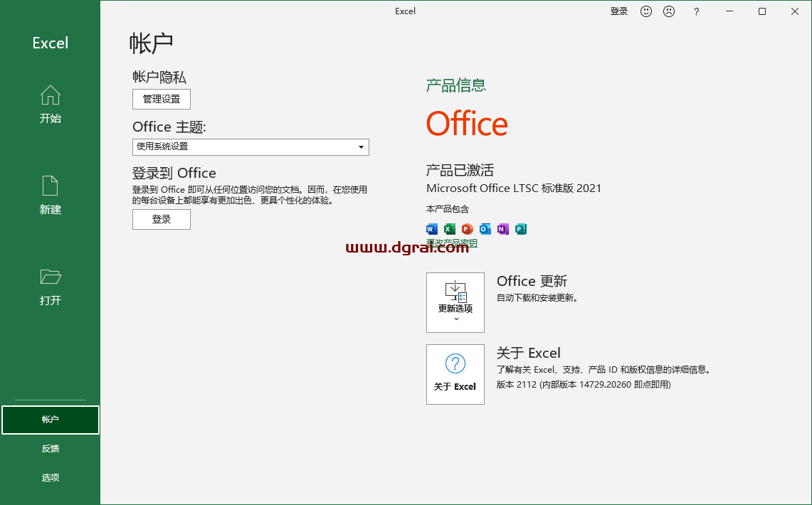Click the 更新选项 update icon
Screen dimensions: 812x505
[455, 292]
